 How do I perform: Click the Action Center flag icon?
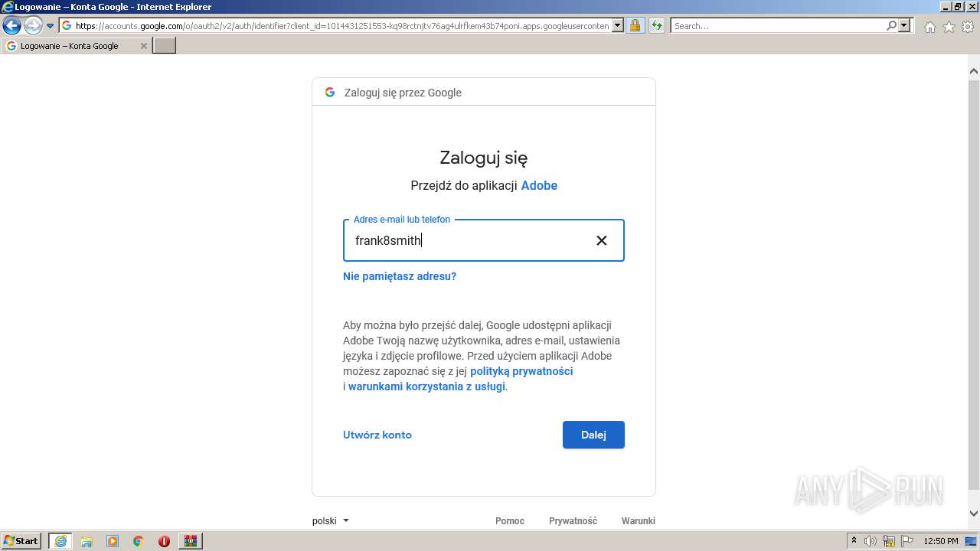(x=907, y=541)
